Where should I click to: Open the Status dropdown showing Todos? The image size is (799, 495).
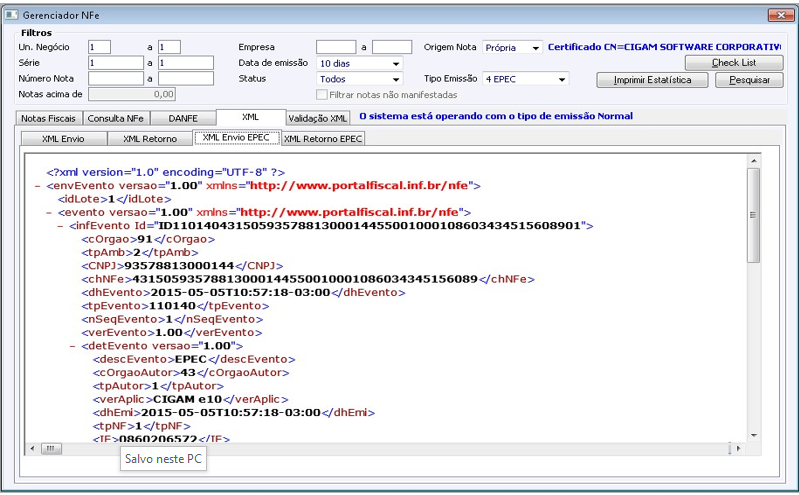[359, 79]
